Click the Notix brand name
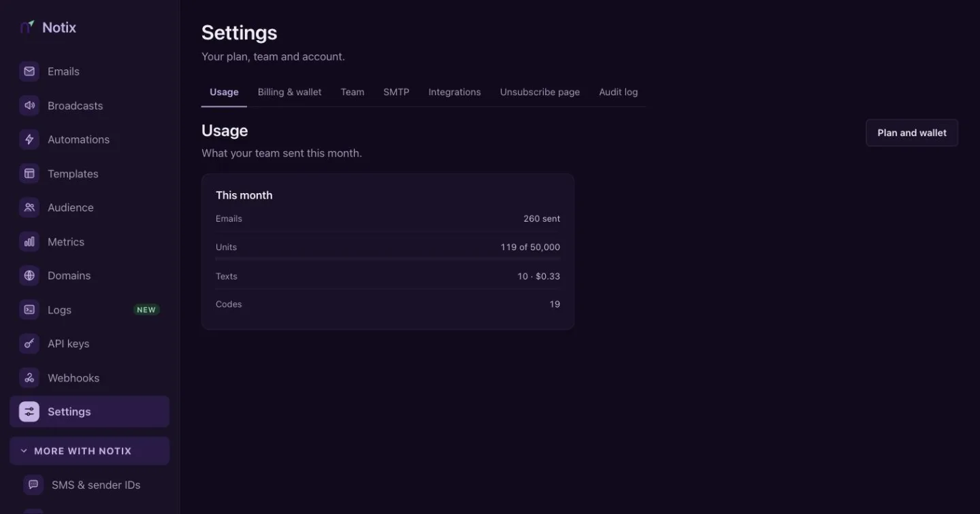980x514 pixels. (59, 27)
